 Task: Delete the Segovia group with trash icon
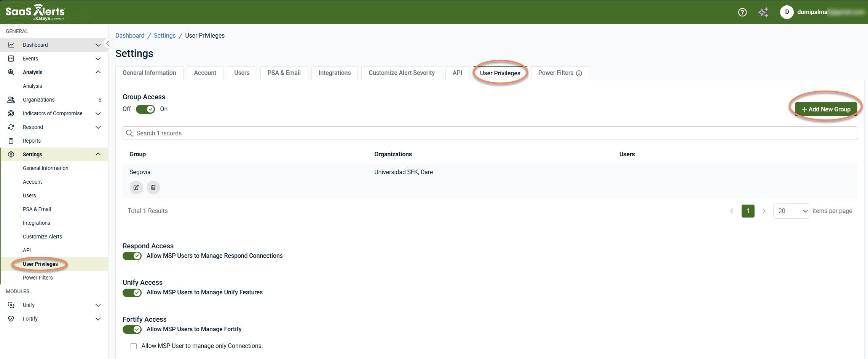pos(153,187)
